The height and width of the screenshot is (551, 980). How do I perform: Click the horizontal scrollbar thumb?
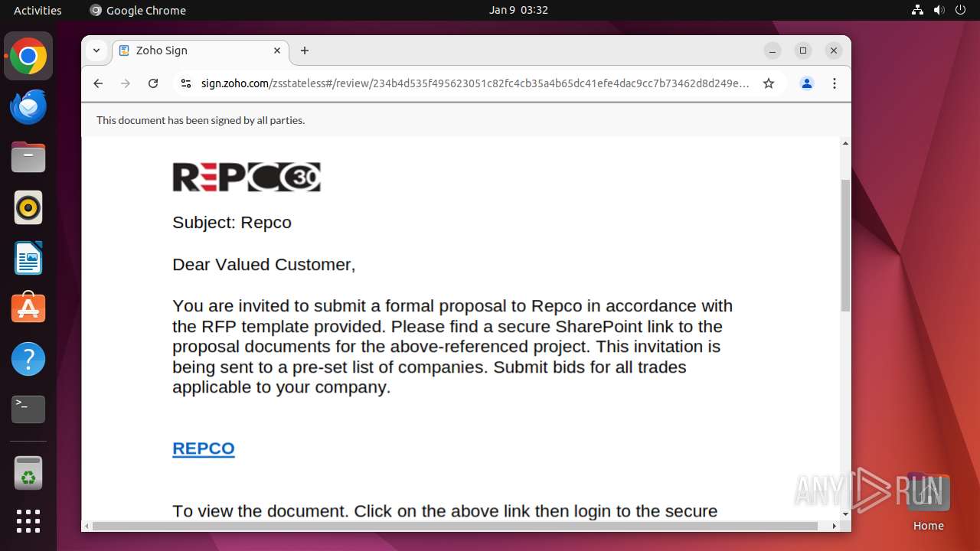pos(455,526)
